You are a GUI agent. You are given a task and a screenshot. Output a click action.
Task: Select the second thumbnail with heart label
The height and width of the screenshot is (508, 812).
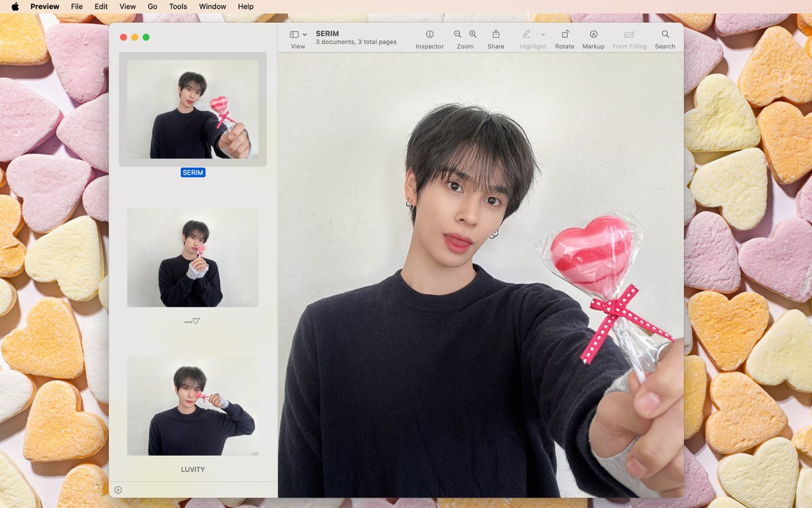(x=193, y=257)
